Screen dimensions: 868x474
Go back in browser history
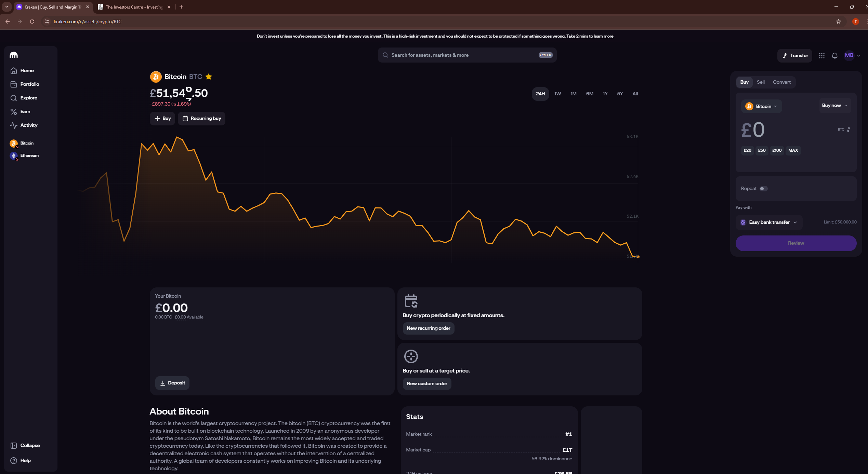8,22
